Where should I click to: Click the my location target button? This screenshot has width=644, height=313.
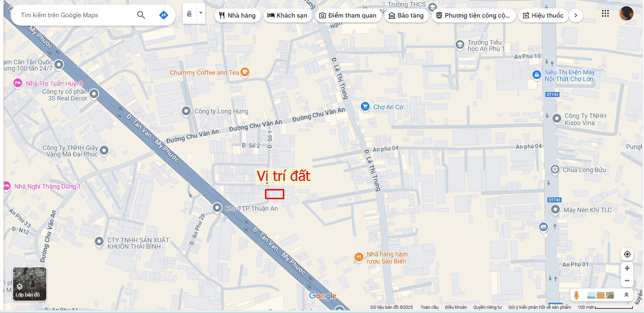point(627,254)
